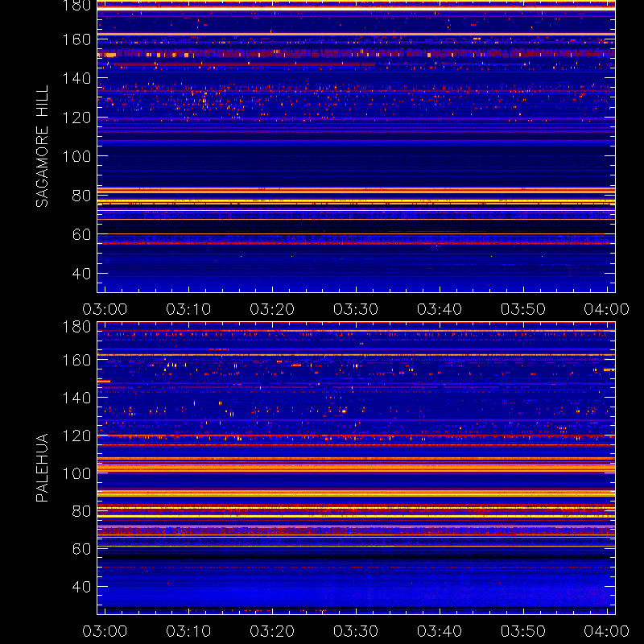644x644 pixels.
Task: Click the 40 frequency label on Palehua axis
Action: point(81,587)
